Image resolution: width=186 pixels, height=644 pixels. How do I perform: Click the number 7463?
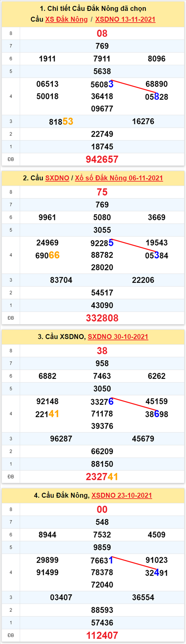pos(102,376)
